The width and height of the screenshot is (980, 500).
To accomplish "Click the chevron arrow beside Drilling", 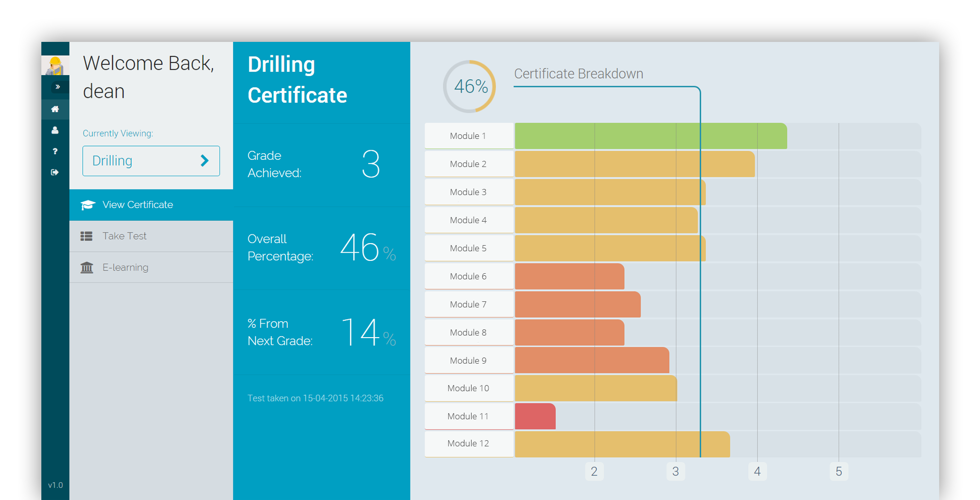I will (205, 161).
